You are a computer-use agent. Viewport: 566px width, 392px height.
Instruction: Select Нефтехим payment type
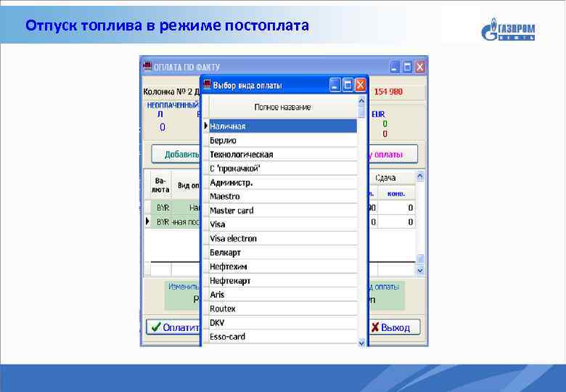tap(283, 266)
